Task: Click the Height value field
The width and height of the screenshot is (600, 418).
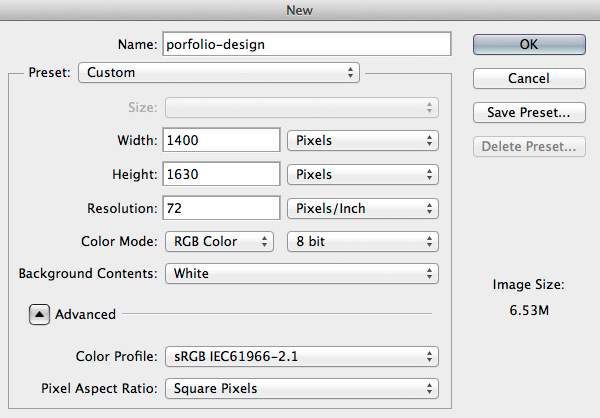Action: pyautogui.click(x=220, y=175)
